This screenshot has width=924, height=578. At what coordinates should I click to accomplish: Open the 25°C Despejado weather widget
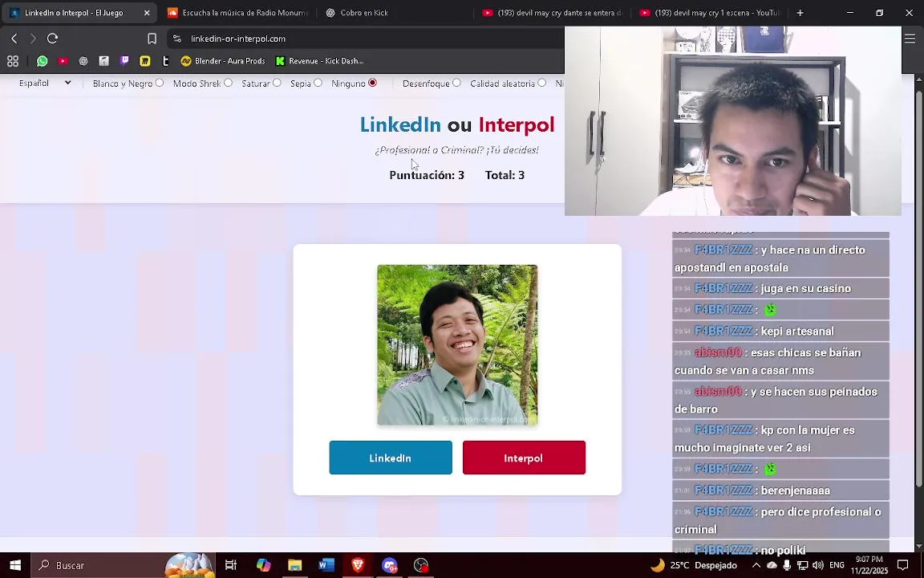[x=693, y=565]
